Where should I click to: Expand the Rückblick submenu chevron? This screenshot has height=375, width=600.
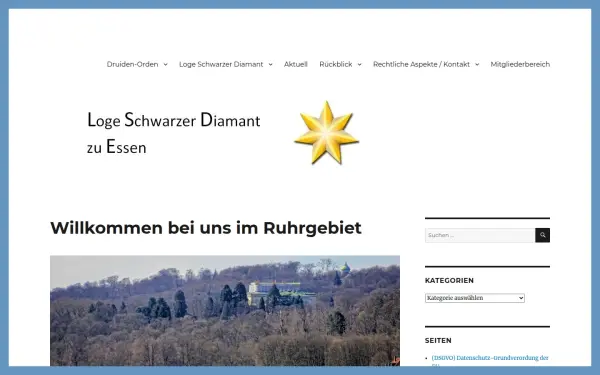[359, 65]
